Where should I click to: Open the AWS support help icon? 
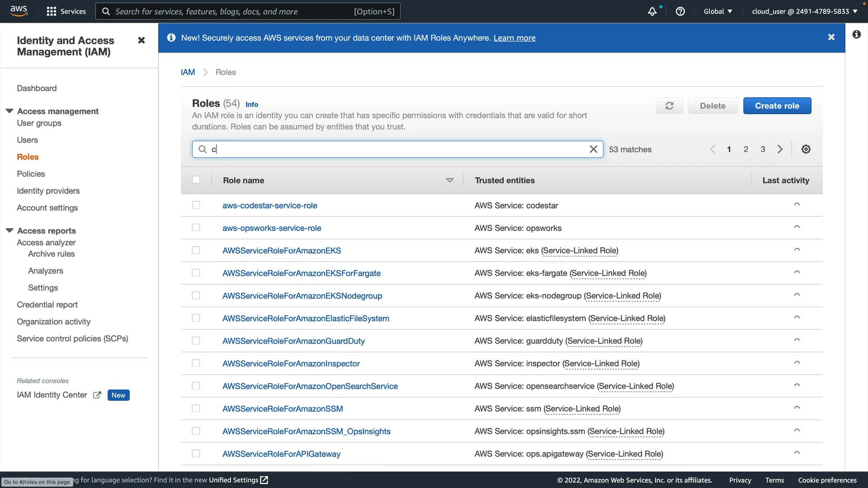680,11
